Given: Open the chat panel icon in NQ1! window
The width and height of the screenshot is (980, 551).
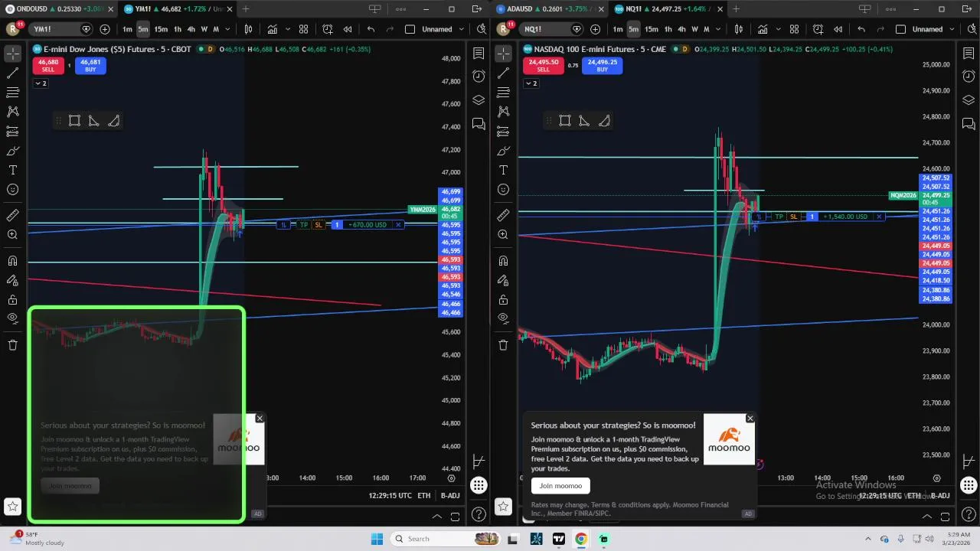Looking at the screenshot, I should click(969, 123).
